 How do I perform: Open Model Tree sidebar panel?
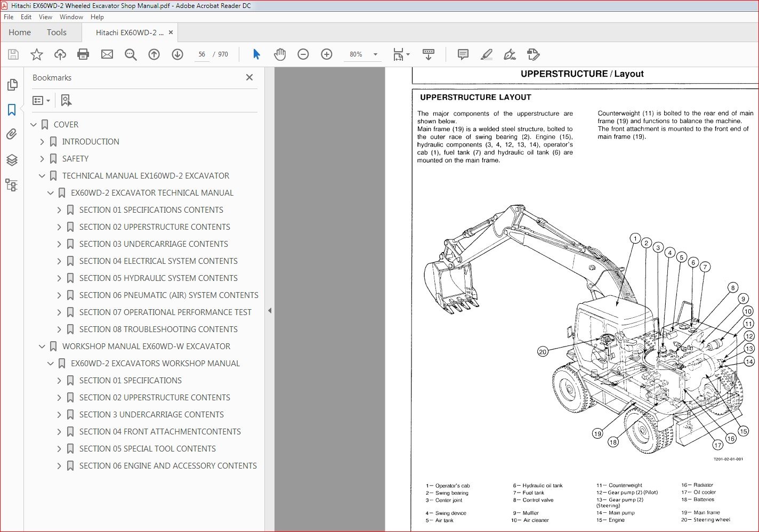12,185
